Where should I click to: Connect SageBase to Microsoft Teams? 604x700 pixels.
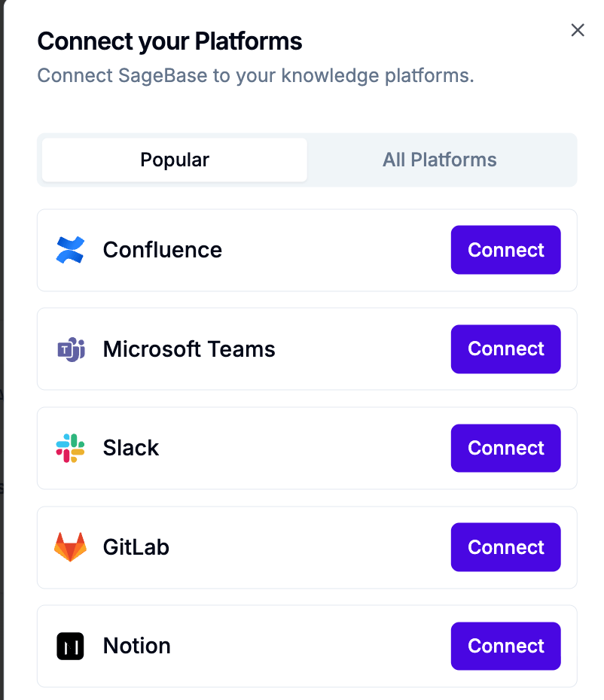tap(505, 348)
